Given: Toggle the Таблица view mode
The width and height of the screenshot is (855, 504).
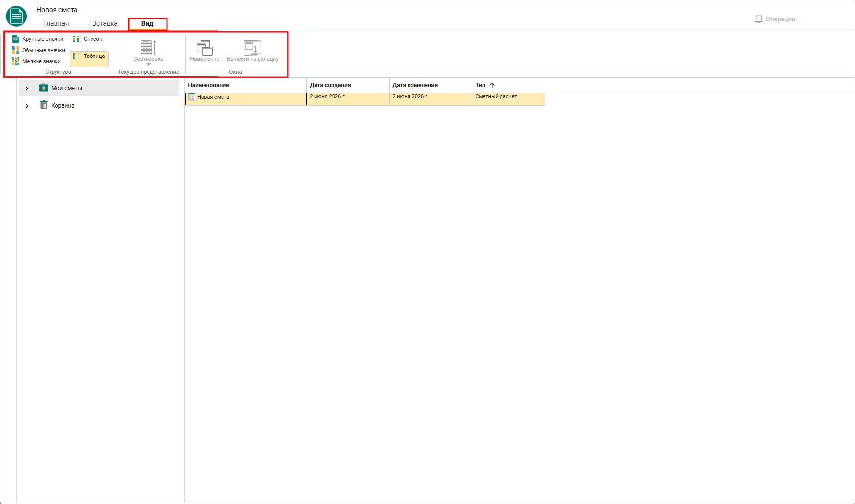Looking at the screenshot, I should [89, 58].
